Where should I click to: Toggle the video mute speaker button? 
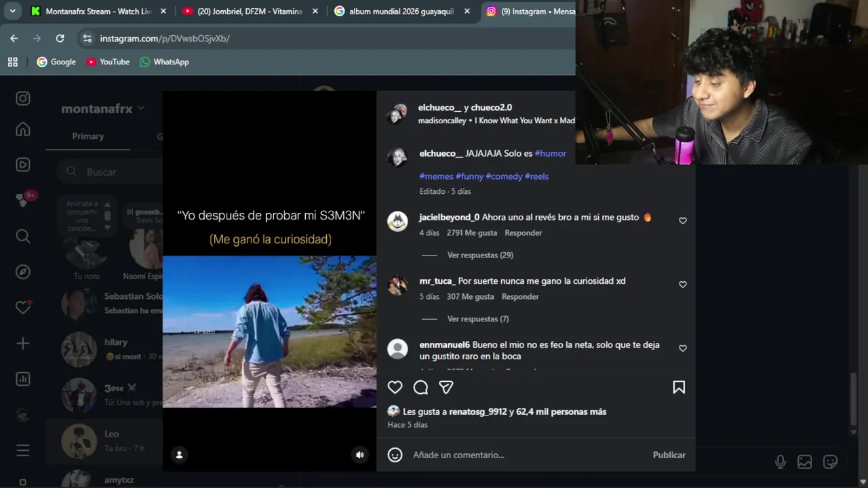360,455
